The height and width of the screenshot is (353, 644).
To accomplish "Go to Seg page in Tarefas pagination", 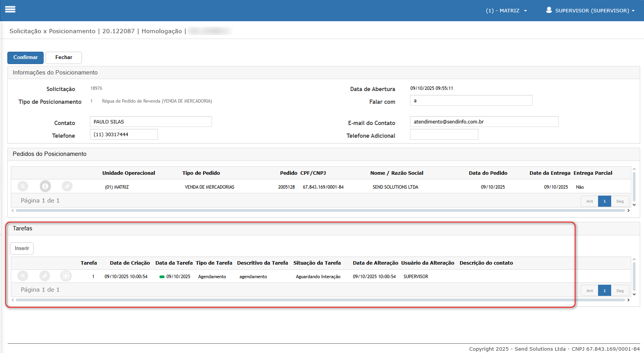I will click(620, 291).
